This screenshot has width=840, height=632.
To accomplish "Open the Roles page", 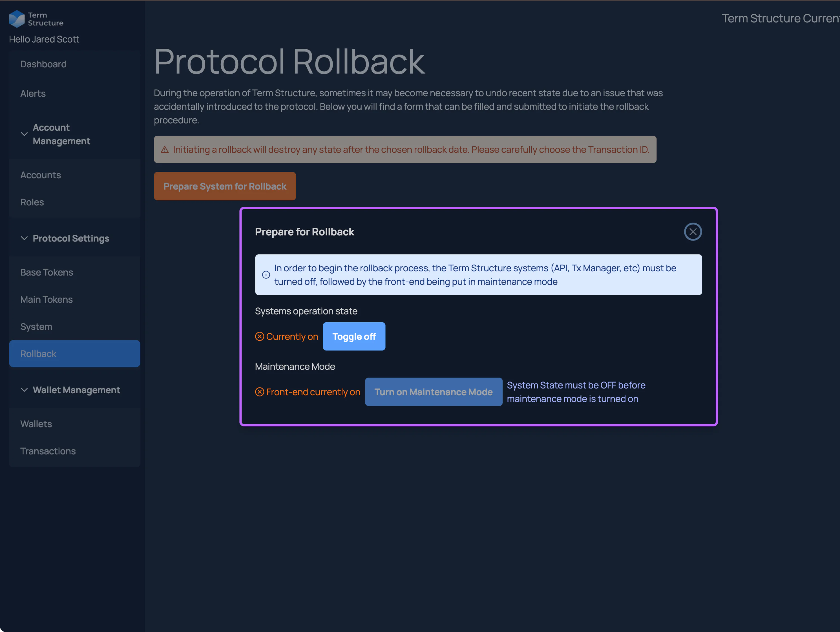I will click(74, 202).
